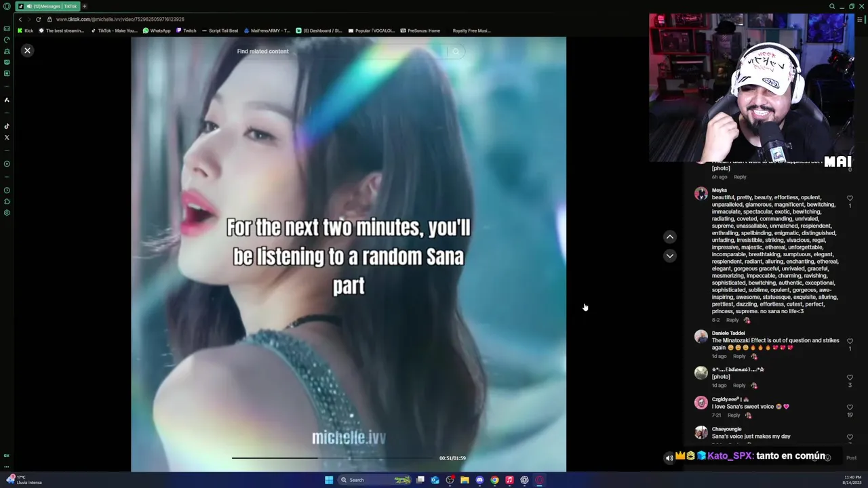
Task: Like Czgldy.eee's comment heart
Action: pos(850,407)
